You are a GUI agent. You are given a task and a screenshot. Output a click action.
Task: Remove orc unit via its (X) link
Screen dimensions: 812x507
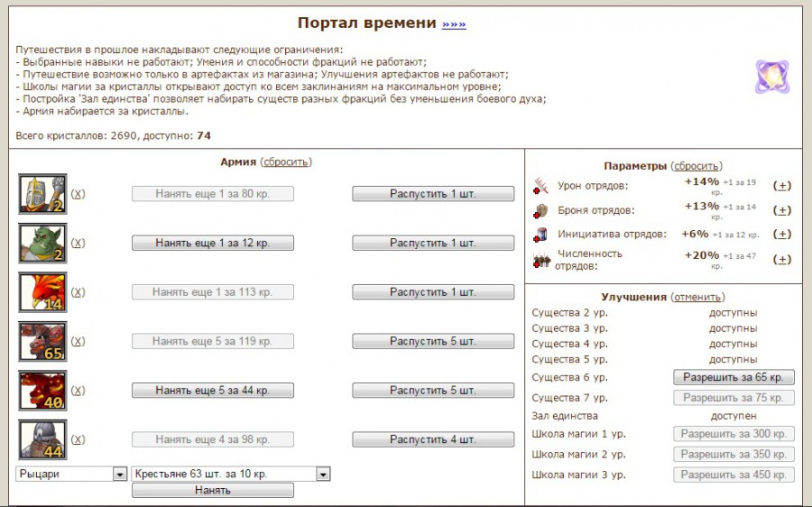point(78,243)
